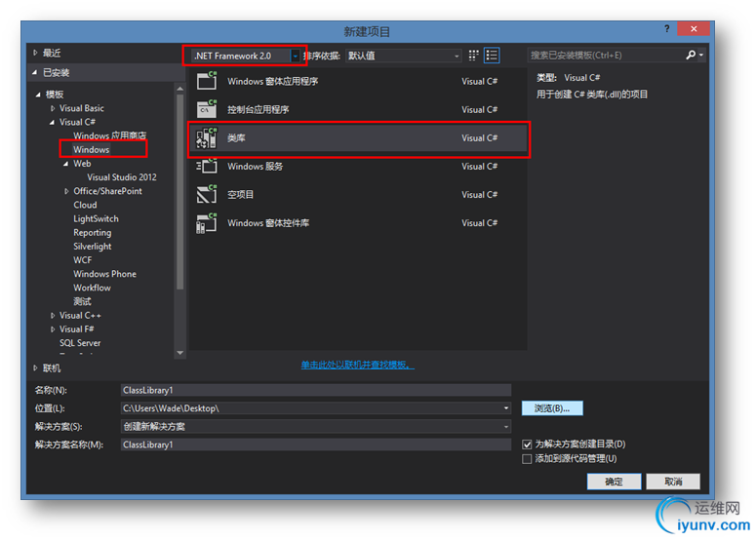Select the SQL Server category
The height and width of the screenshot is (541, 756).
(80, 343)
